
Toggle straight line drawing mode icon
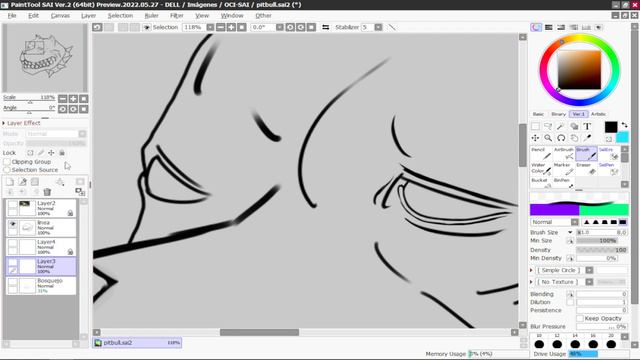[392, 27]
